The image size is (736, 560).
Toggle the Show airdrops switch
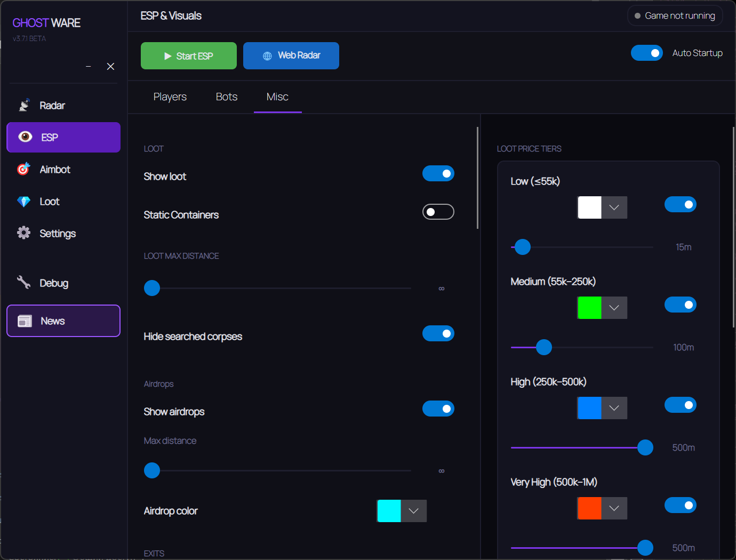pos(438,409)
